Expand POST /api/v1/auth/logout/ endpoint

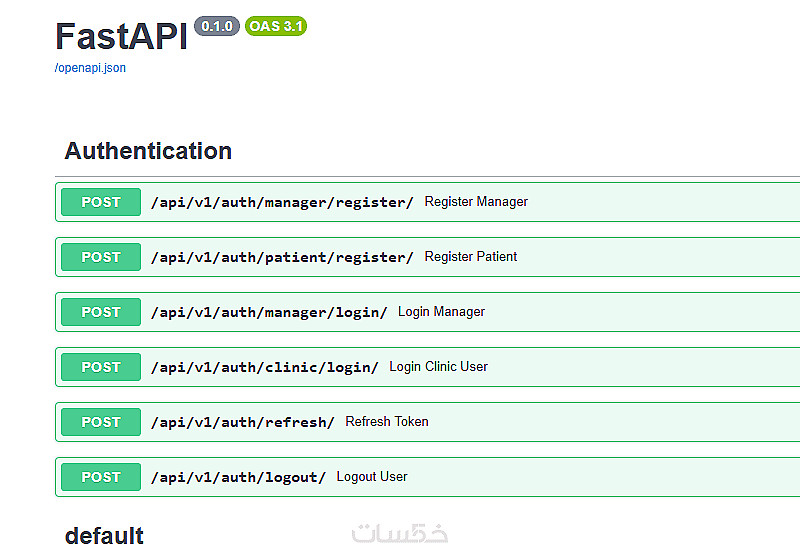click(x=428, y=477)
